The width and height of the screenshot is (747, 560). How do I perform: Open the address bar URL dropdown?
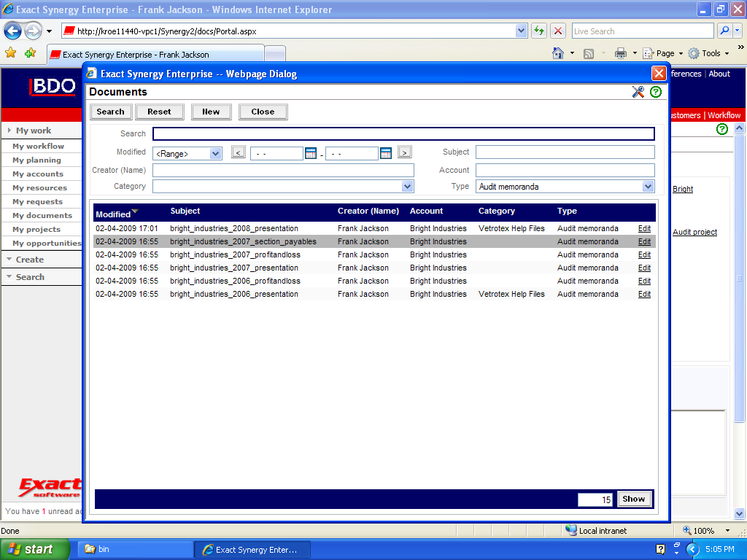(x=521, y=31)
